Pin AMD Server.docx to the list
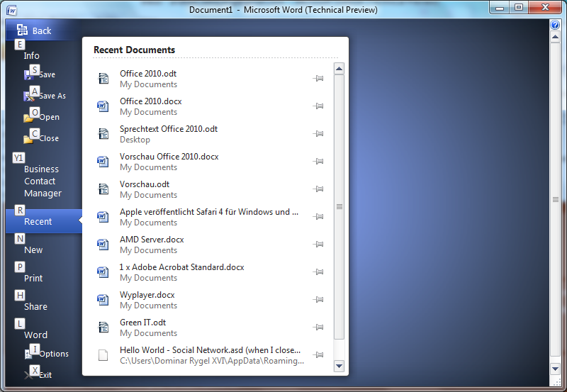Viewport: 567px width, 392px height. 318,244
